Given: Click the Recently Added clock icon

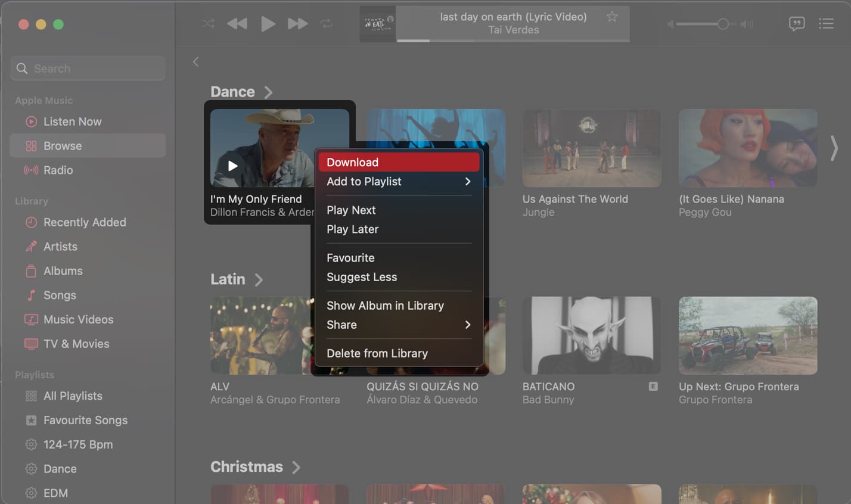Looking at the screenshot, I should (x=31, y=222).
